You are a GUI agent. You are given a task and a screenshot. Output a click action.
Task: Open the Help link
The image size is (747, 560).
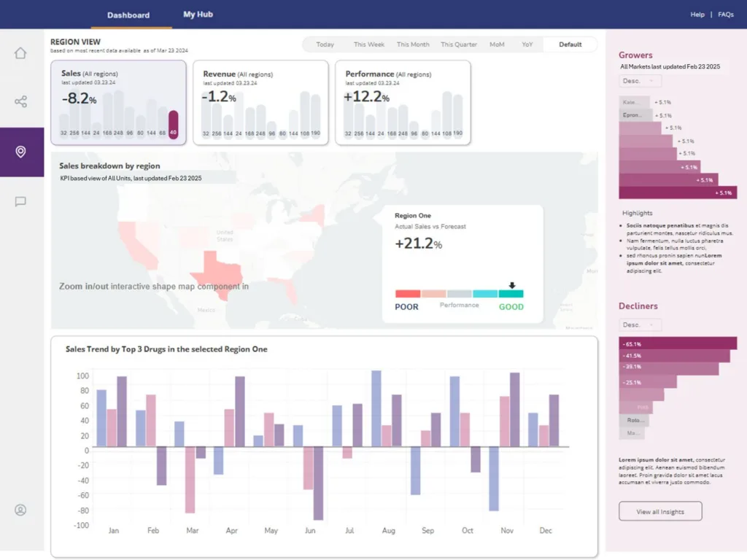pos(697,15)
